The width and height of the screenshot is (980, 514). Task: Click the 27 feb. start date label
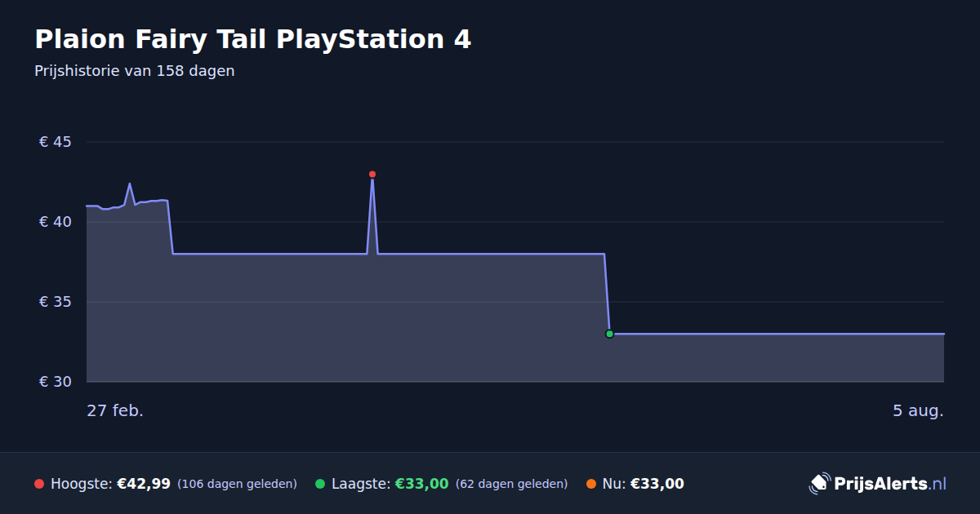point(115,410)
